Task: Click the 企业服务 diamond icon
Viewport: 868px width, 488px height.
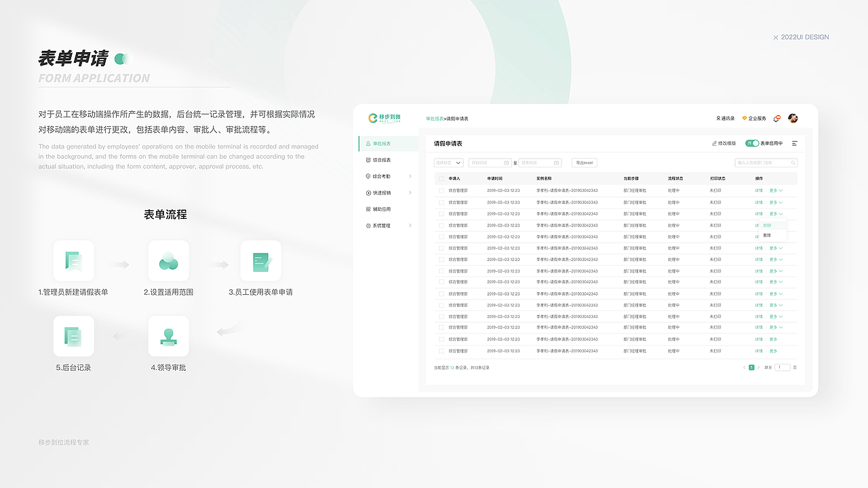Action: [745, 118]
